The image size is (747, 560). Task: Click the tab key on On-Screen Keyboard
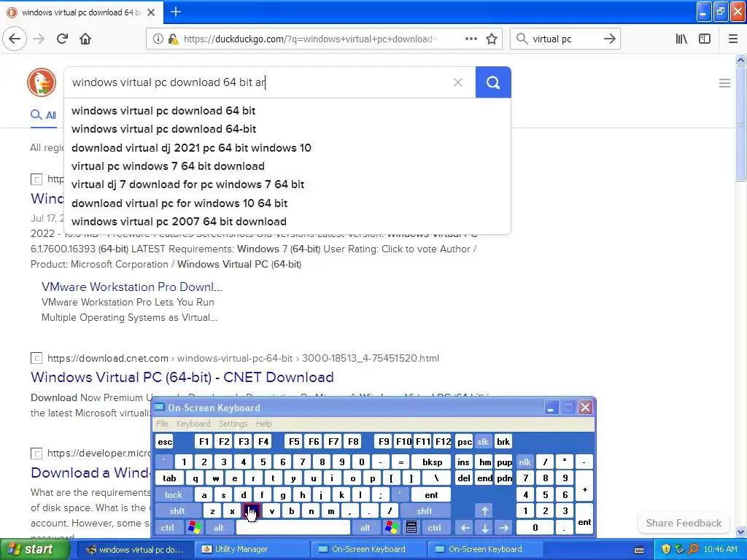click(x=169, y=478)
